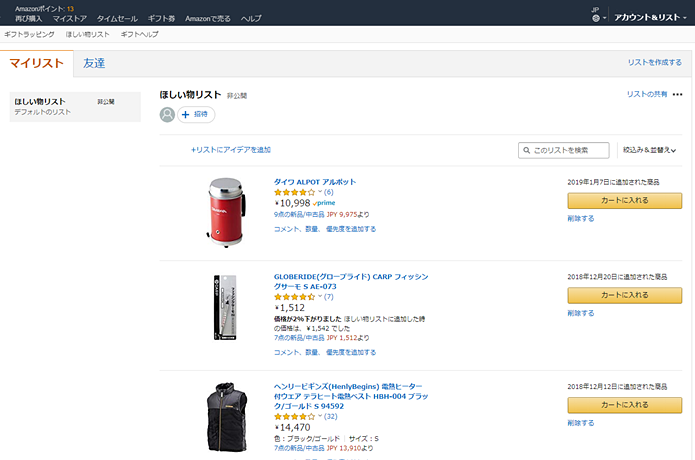695x460 pixels.
Task: Click the magnifier icon in list search
Action: click(527, 150)
